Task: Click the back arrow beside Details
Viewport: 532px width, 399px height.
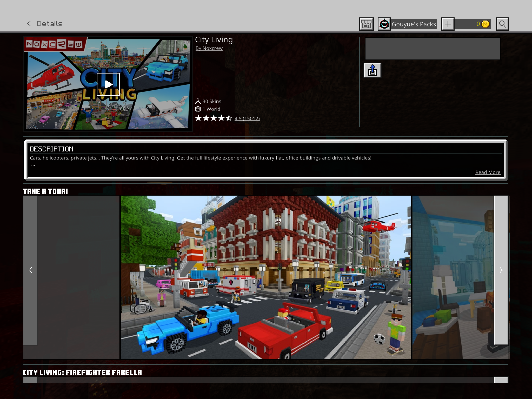Action: 29,24
